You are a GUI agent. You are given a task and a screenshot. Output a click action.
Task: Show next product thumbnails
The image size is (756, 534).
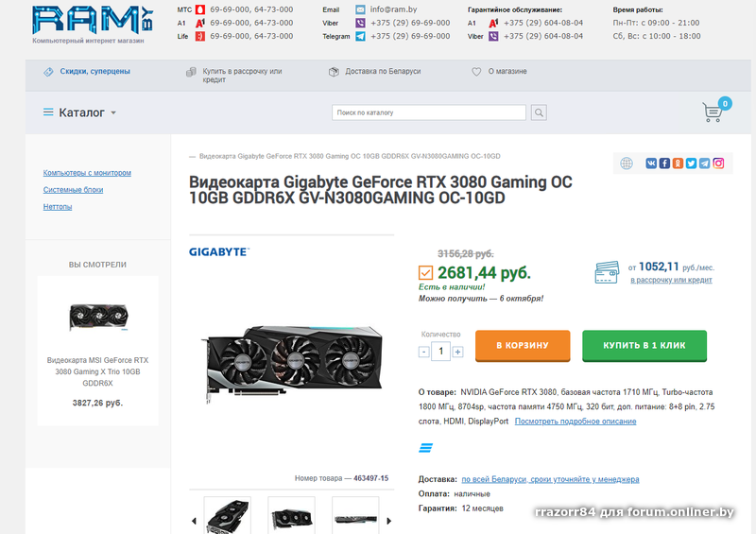[388, 521]
